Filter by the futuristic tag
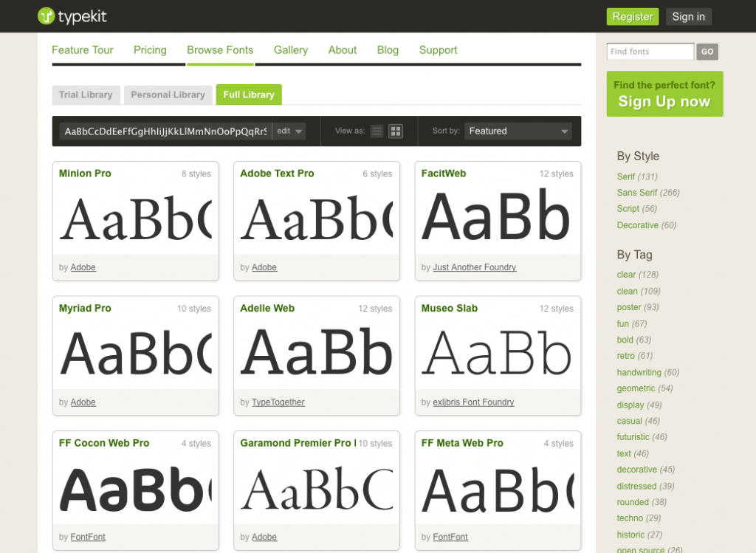This screenshot has height=553, width=756. 633,437
